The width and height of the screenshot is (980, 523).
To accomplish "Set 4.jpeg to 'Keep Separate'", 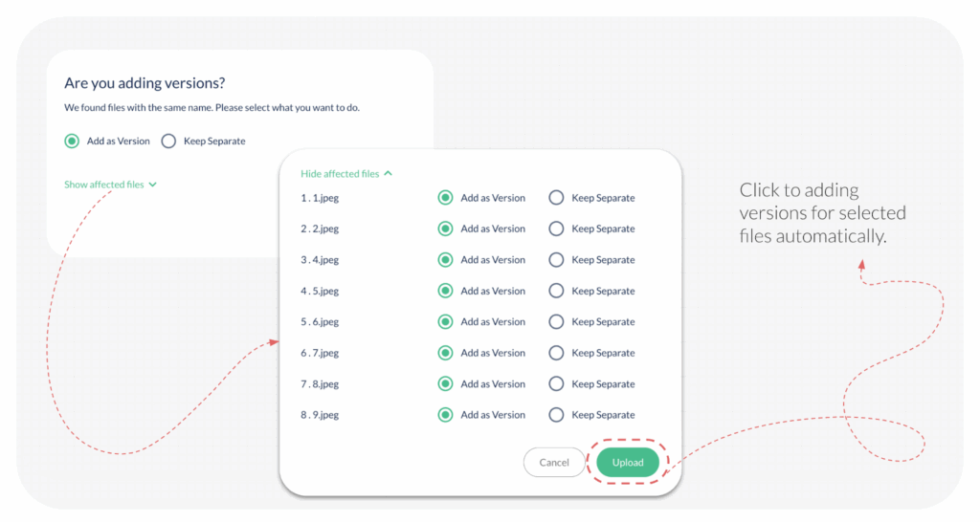I will pyautogui.click(x=556, y=260).
